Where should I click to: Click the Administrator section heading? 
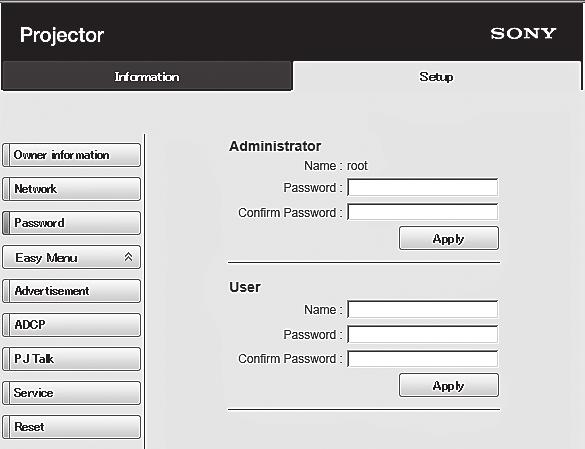(275, 146)
